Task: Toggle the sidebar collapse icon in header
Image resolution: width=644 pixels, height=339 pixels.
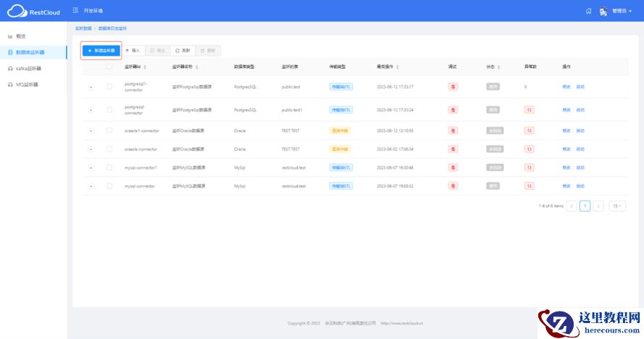Action: click(x=75, y=10)
